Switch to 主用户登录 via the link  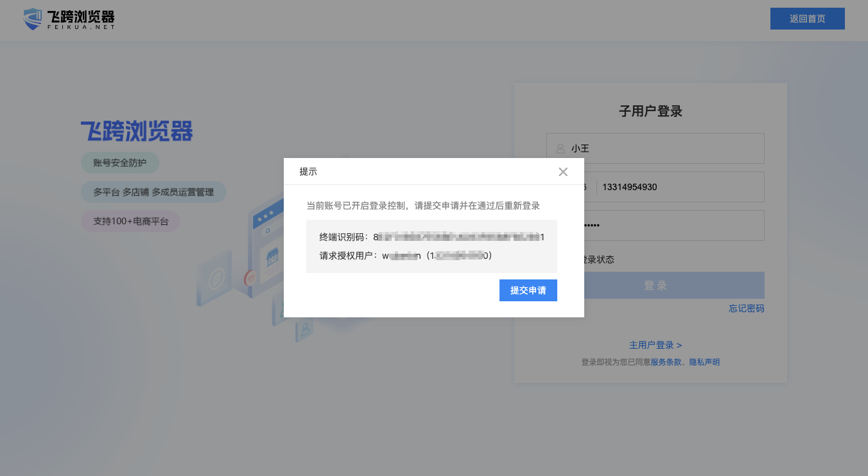(655, 345)
